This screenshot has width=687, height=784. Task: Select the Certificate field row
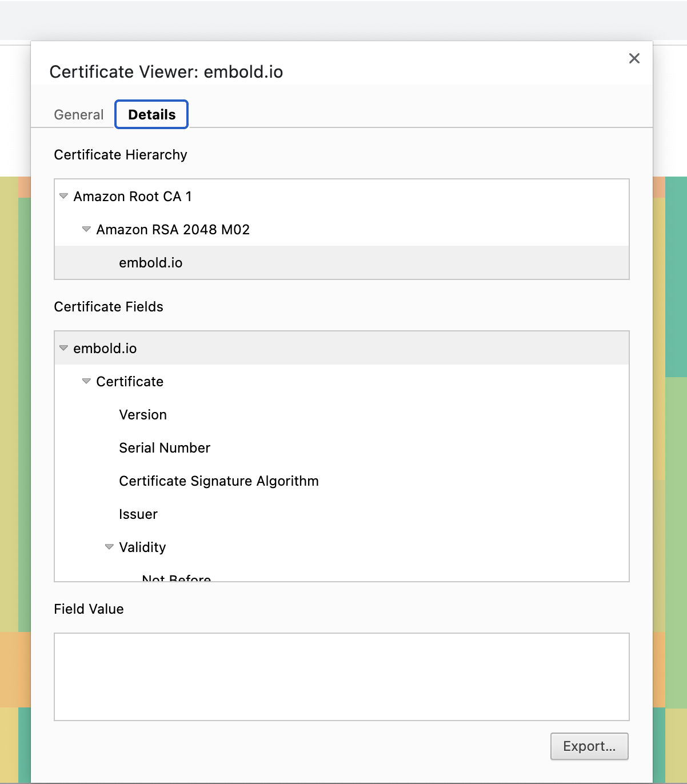[342, 381]
